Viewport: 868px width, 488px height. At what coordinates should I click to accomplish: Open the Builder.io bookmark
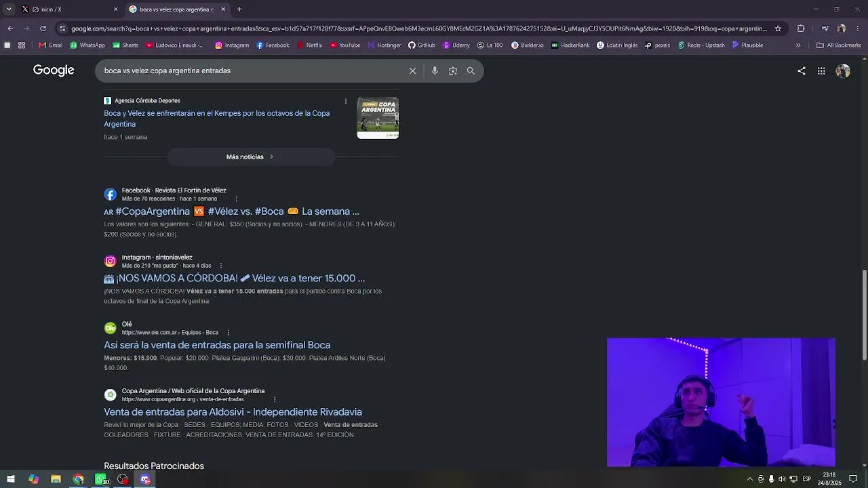(x=528, y=45)
